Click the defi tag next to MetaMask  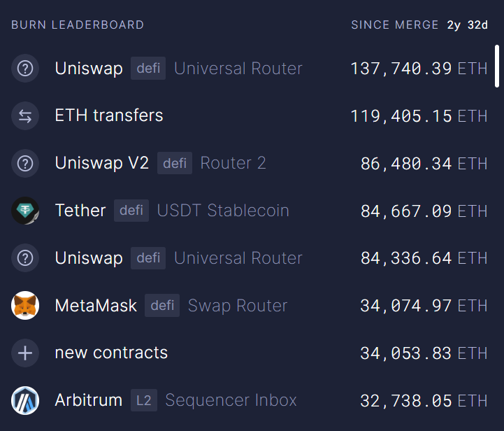tap(162, 306)
